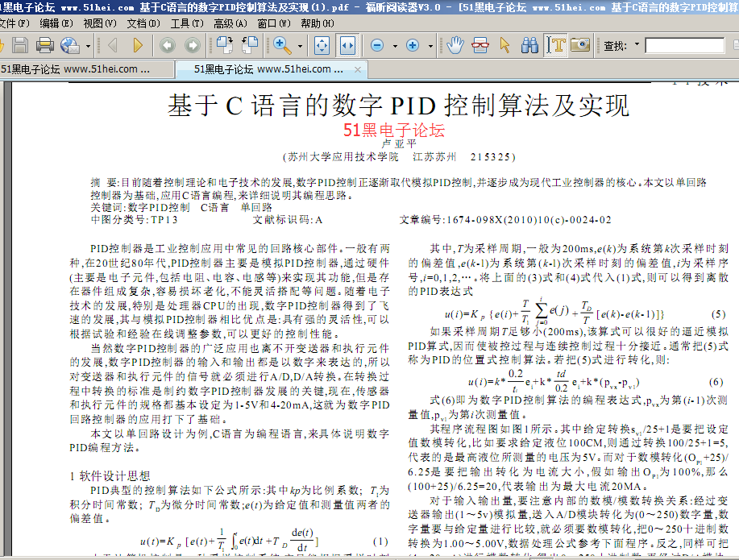Image resolution: width=739 pixels, height=560 pixels.
Task: Rotate pages counterclockwise icon
Action: pyautogui.click(x=250, y=45)
